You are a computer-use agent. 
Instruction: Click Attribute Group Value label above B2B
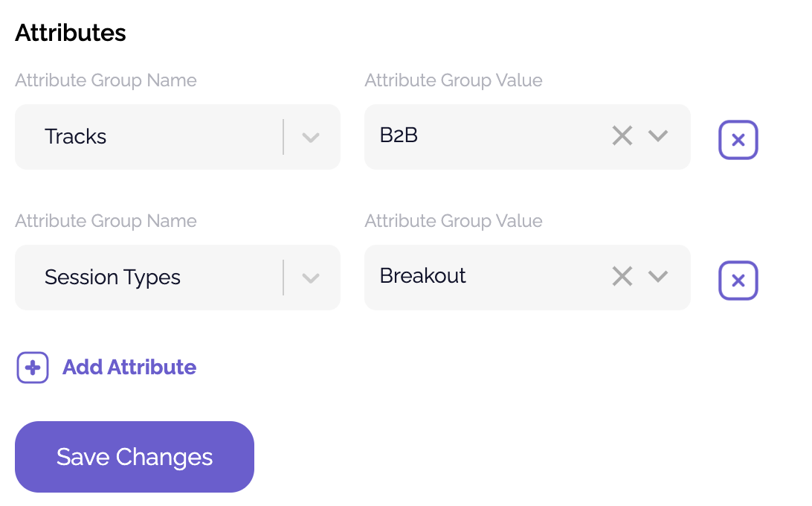(454, 80)
